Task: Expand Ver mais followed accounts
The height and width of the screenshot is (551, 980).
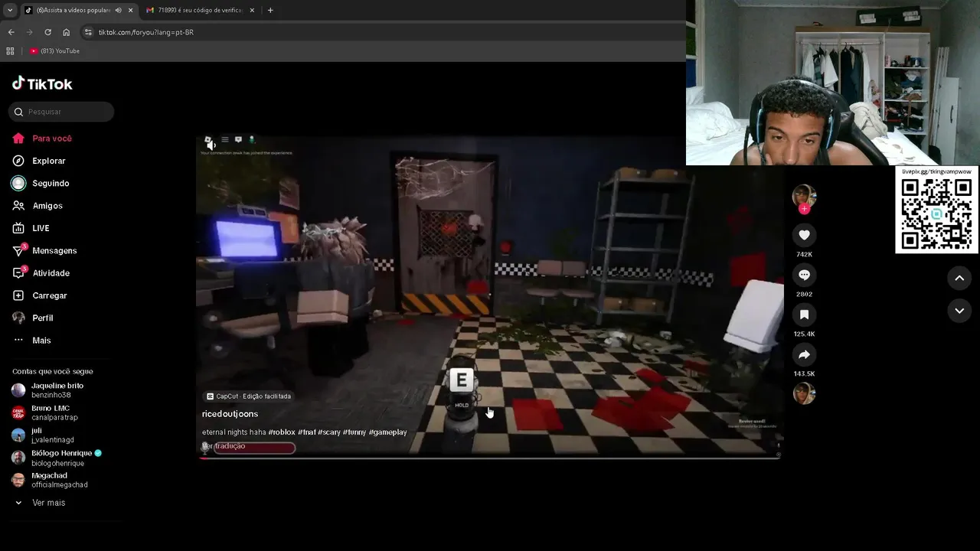Action: point(40,503)
